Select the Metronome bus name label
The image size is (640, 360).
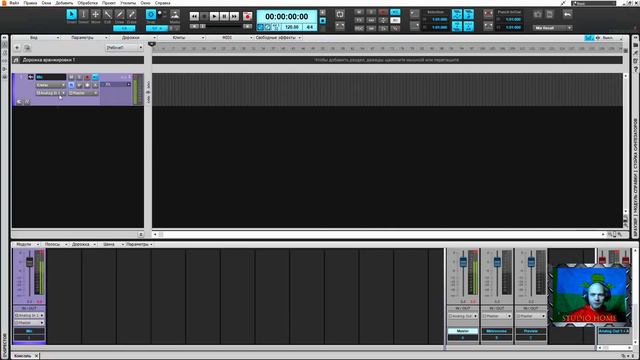tap(497, 331)
